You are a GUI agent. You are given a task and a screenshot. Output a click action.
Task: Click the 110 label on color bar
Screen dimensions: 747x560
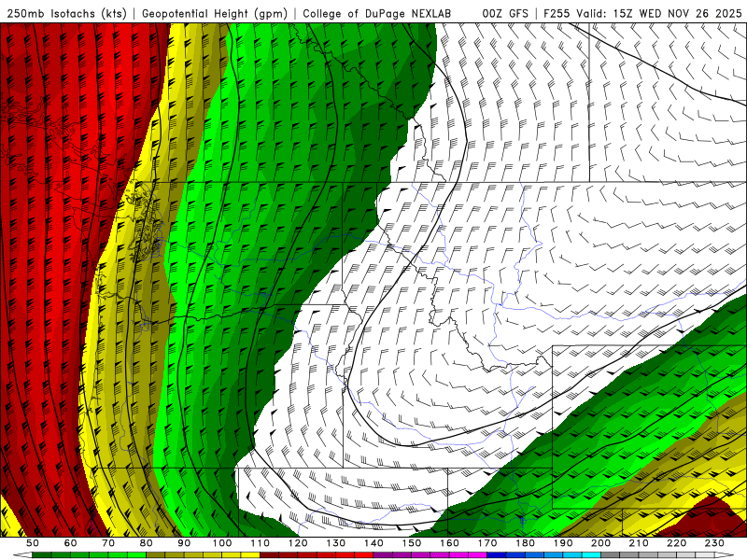(260, 543)
